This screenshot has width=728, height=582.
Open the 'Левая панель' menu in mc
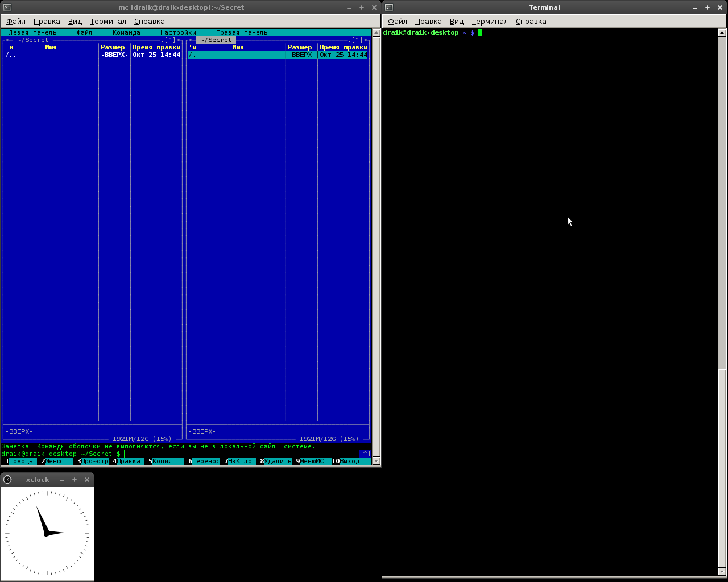pos(32,33)
